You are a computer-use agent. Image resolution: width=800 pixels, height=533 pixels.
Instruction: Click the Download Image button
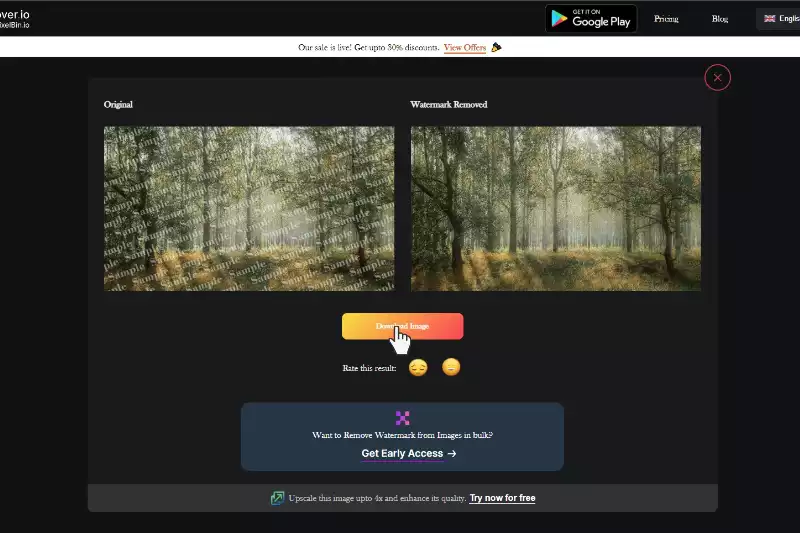(403, 326)
